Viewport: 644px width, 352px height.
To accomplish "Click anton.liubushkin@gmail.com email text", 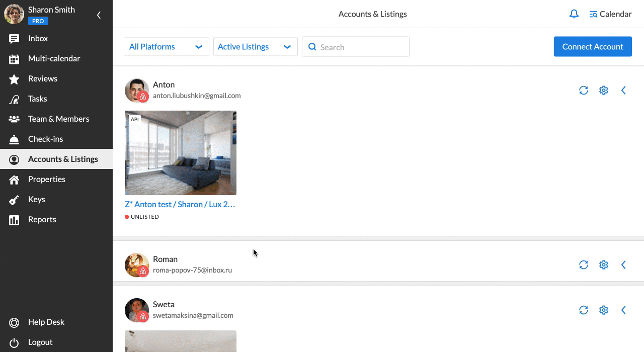I will pos(197,96).
